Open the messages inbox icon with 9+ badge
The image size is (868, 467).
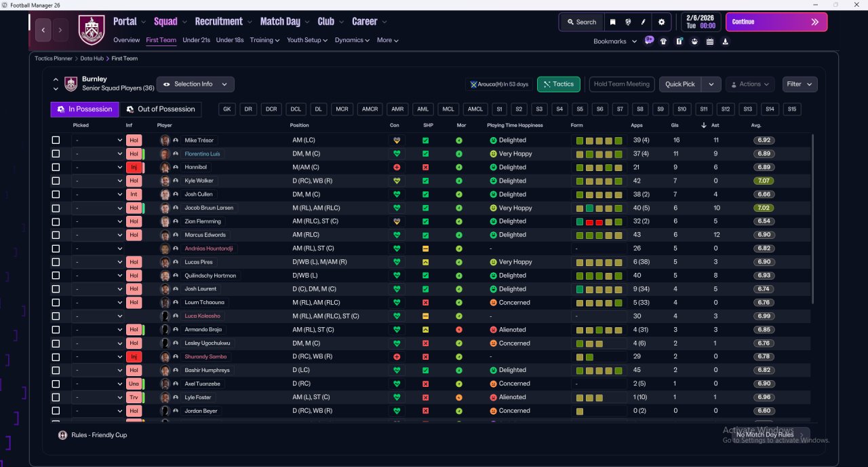tap(649, 41)
